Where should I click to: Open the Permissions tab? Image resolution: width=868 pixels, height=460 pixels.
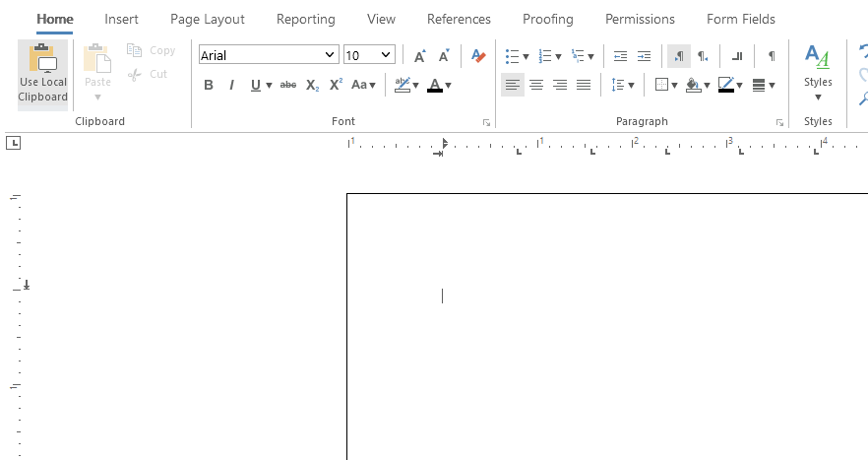point(640,19)
